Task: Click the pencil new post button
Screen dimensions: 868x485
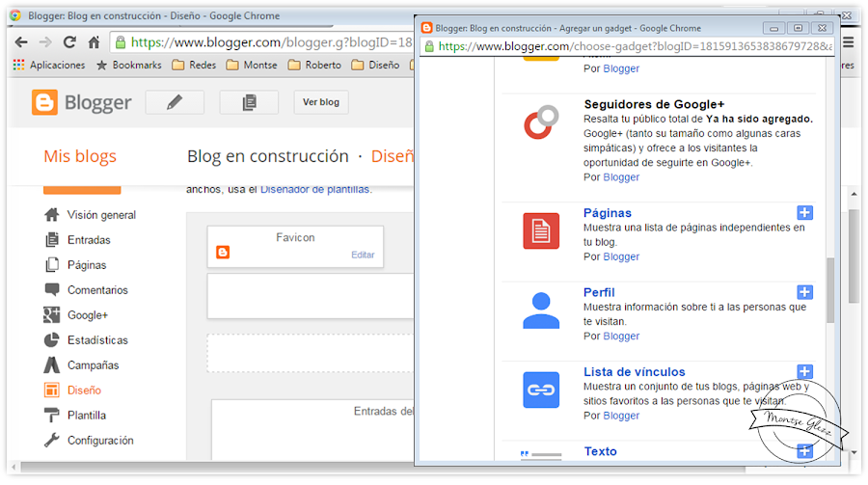Action: click(175, 102)
